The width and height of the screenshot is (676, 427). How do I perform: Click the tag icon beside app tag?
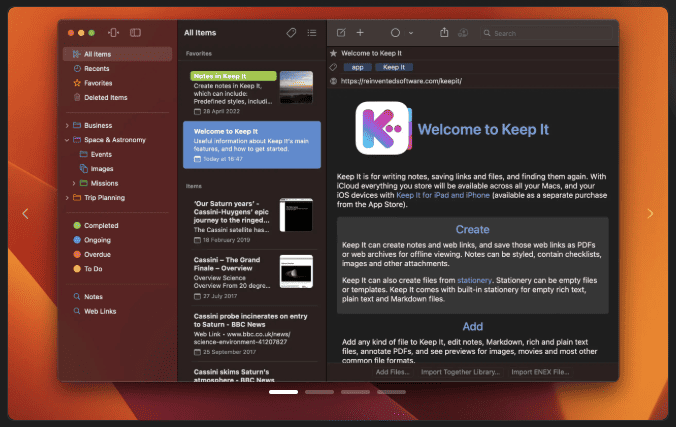(333, 67)
